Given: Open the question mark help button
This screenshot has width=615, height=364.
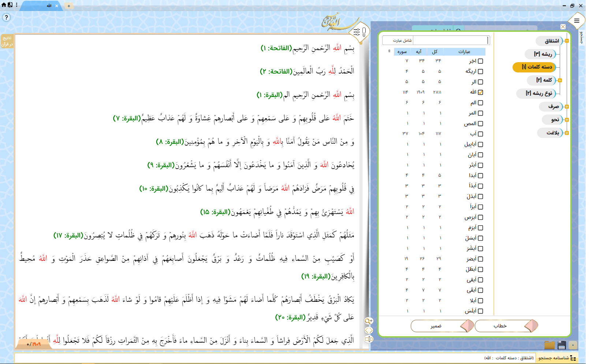Looking at the screenshot, I should click(x=6, y=17).
